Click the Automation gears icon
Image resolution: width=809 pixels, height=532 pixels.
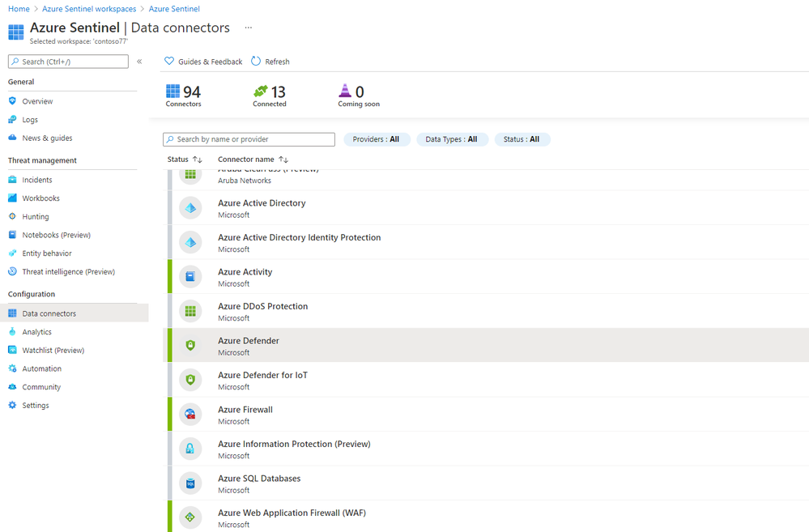[x=12, y=368]
